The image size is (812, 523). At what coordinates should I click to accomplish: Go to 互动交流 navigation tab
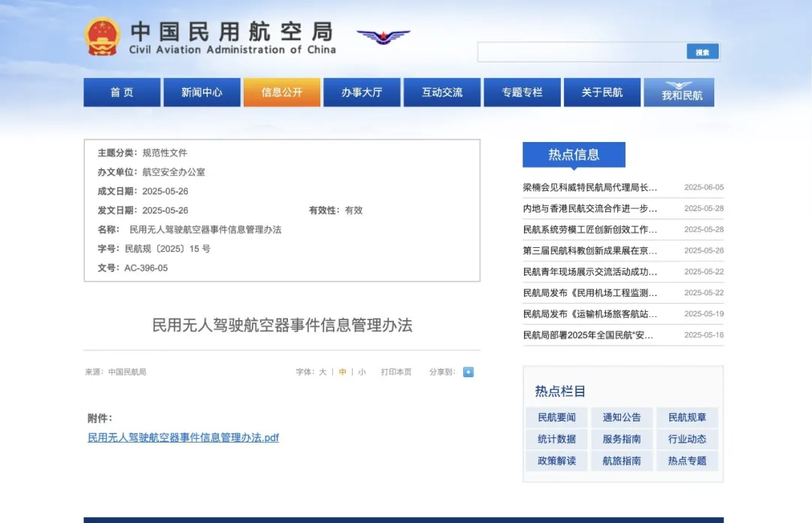coord(442,92)
